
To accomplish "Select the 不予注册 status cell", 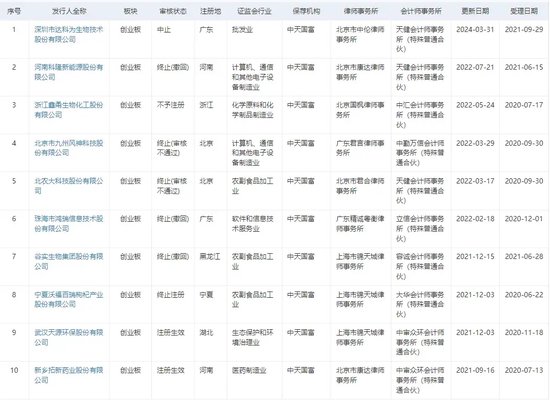I will 170,105.
